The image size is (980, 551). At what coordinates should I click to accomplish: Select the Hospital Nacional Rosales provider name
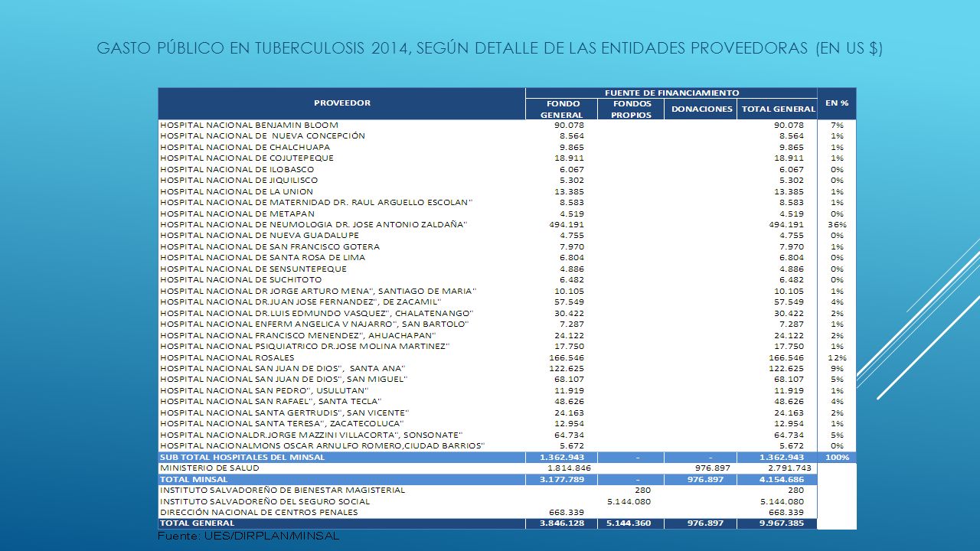tap(227, 357)
